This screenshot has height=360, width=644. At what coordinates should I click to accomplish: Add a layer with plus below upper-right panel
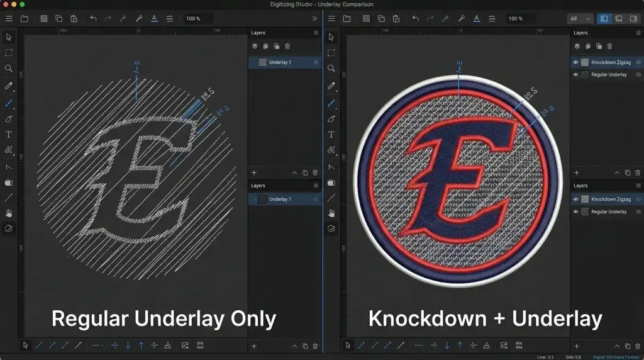(577, 173)
